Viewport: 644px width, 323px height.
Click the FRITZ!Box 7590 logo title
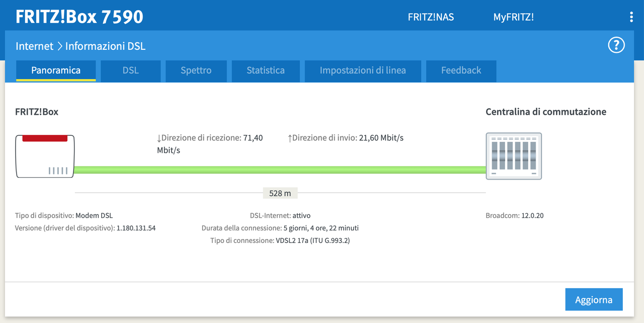pos(79,17)
